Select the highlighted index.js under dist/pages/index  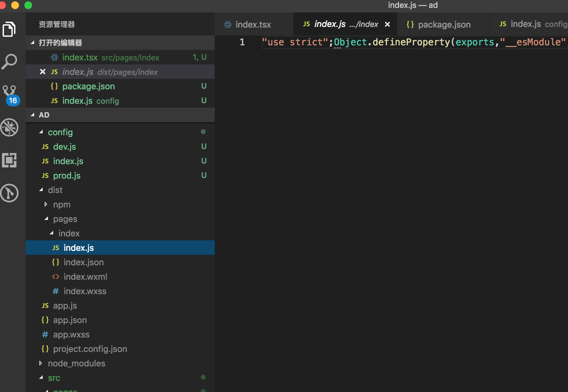120,248
